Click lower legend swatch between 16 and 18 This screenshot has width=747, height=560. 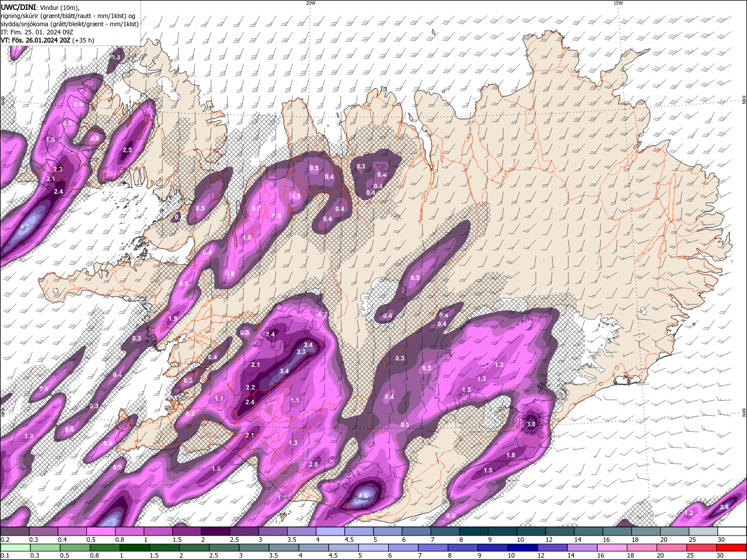coord(612,548)
